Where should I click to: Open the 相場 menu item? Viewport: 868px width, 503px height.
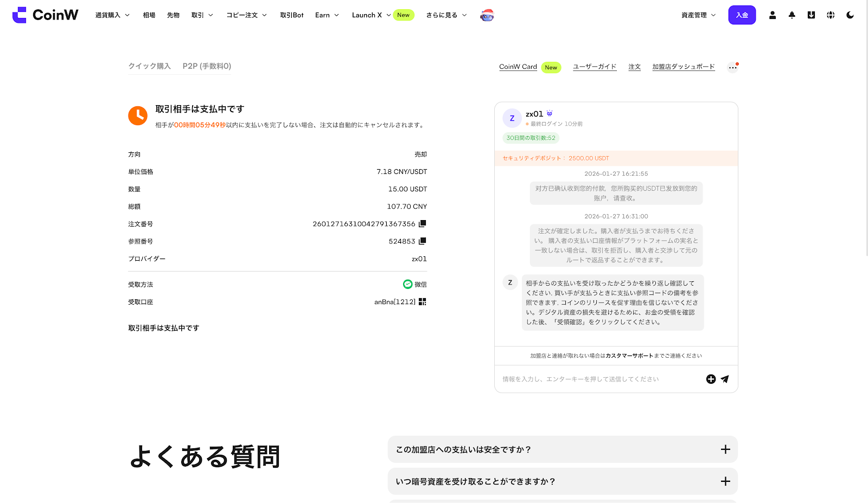click(149, 15)
